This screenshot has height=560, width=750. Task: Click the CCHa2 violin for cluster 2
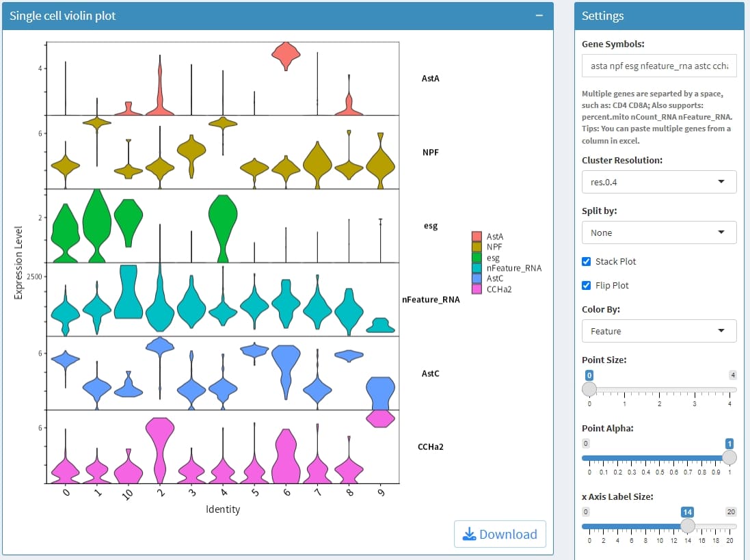coord(160,448)
